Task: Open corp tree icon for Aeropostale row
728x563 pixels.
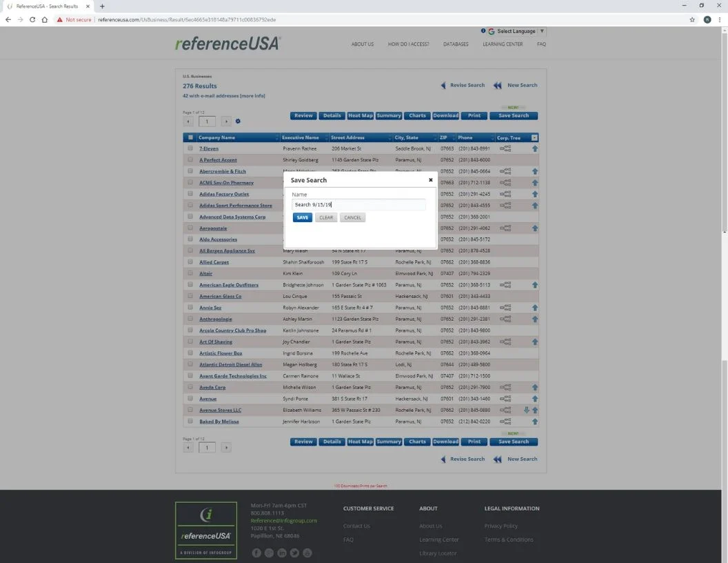Action: pyautogui.click(x=505, y=228)
